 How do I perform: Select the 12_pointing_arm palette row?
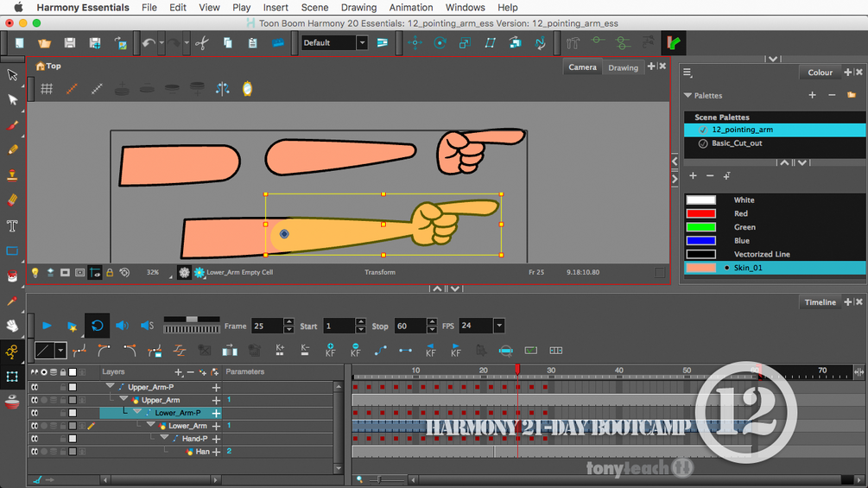tap(775, 130)
